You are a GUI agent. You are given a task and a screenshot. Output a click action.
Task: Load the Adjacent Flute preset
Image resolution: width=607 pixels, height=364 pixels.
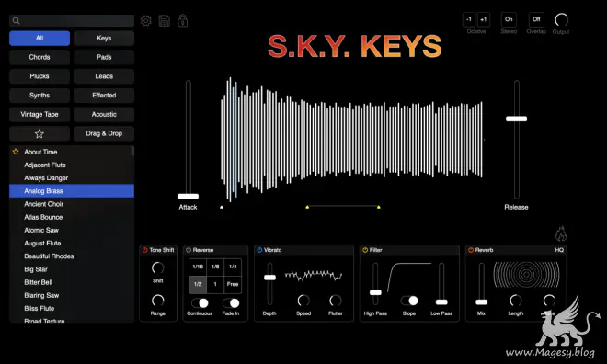click(x=72, y=165)
